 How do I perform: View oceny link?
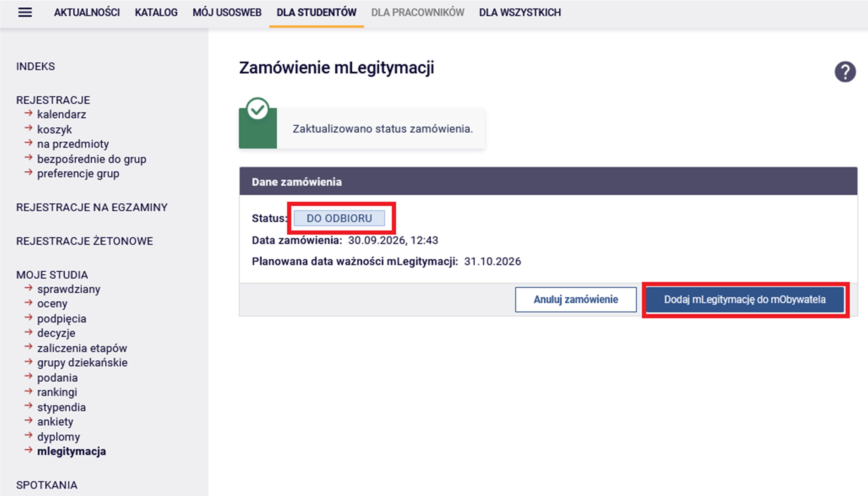(x=52, y=304)
